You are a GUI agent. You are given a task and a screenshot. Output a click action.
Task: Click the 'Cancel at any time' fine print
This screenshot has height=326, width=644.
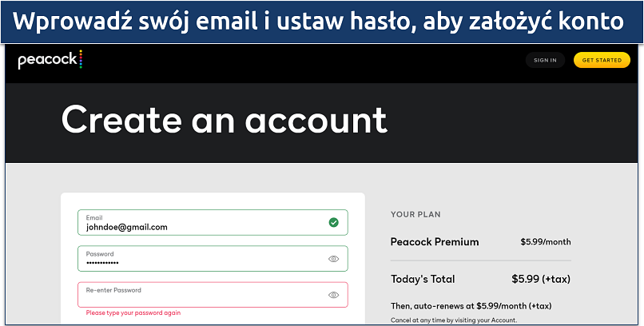[454, 320]
